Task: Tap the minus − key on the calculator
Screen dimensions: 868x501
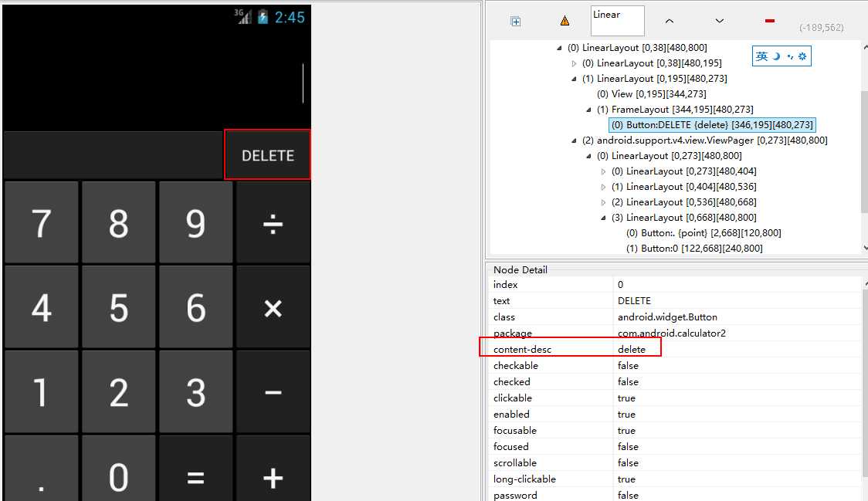Action: coord(273,392)
